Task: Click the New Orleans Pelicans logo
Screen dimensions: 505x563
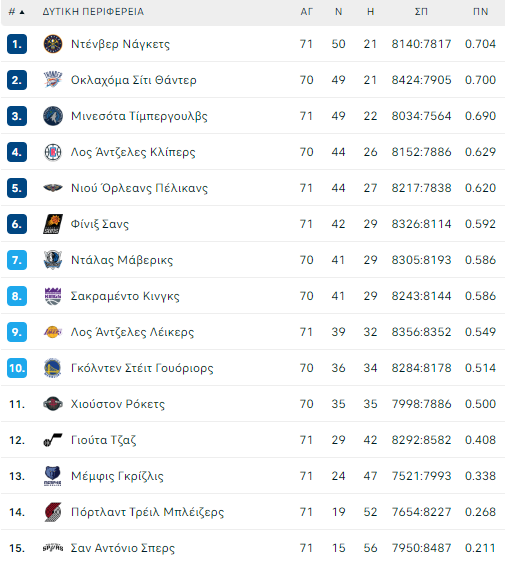Action: 53,188
